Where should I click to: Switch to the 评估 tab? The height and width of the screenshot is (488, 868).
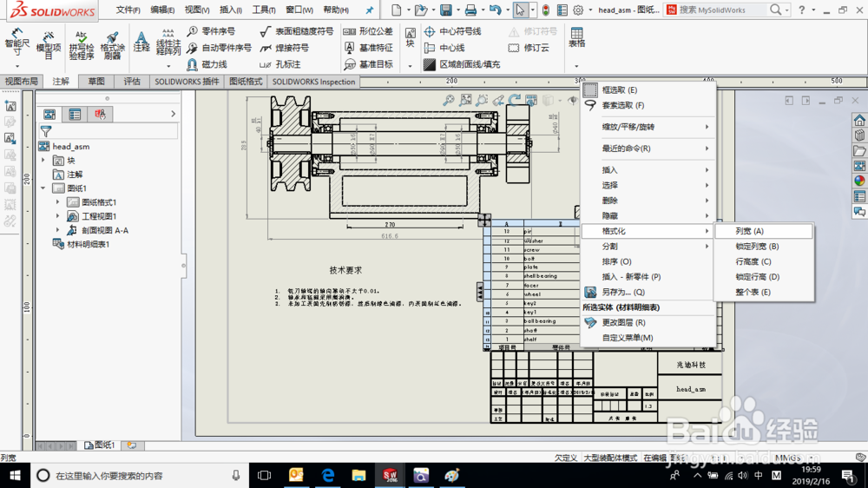coord(132,82)
